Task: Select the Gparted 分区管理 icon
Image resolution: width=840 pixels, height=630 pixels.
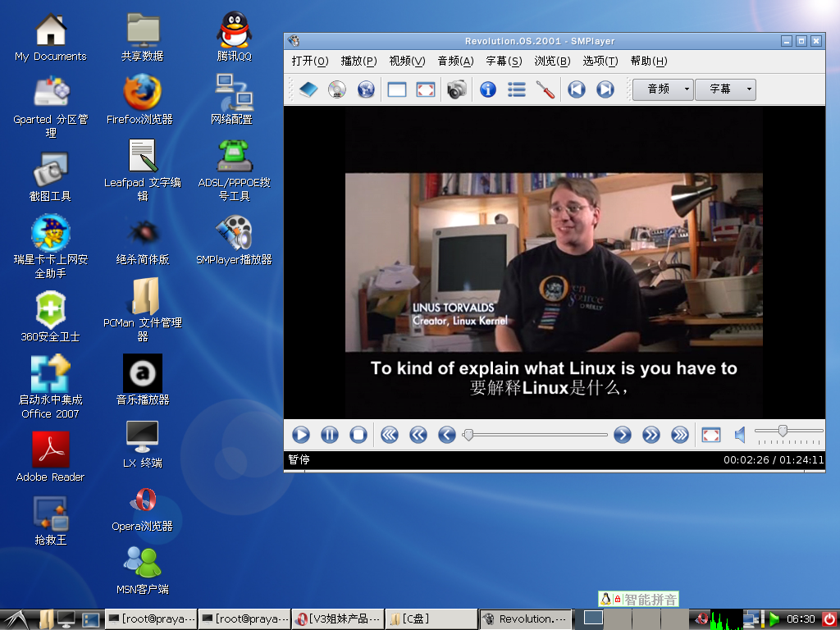Action: 51,107
